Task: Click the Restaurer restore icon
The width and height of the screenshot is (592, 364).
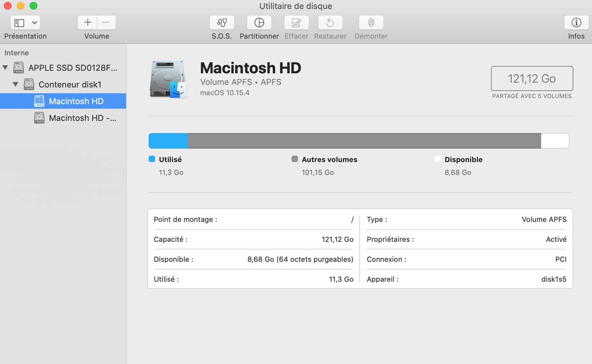Action: [330, 23]
